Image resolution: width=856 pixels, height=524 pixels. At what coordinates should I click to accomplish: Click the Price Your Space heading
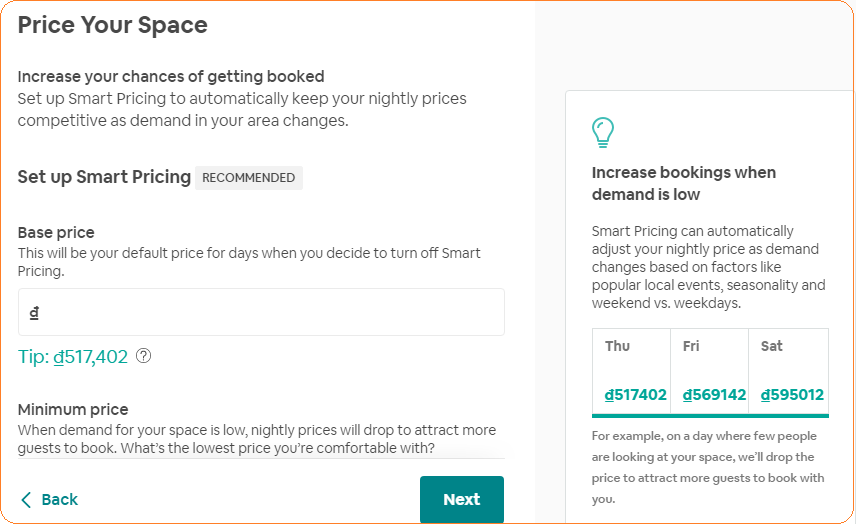pyautogui.click(x=113, y=25)
